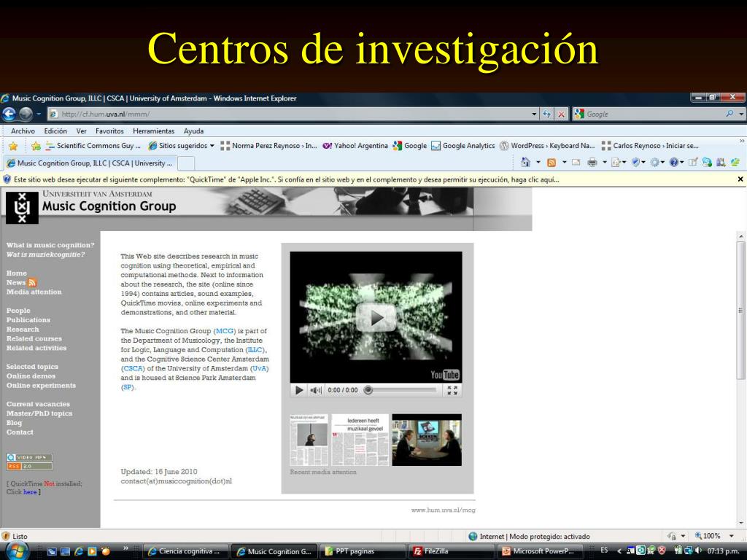Mute the video player sound

click(316, 390)
